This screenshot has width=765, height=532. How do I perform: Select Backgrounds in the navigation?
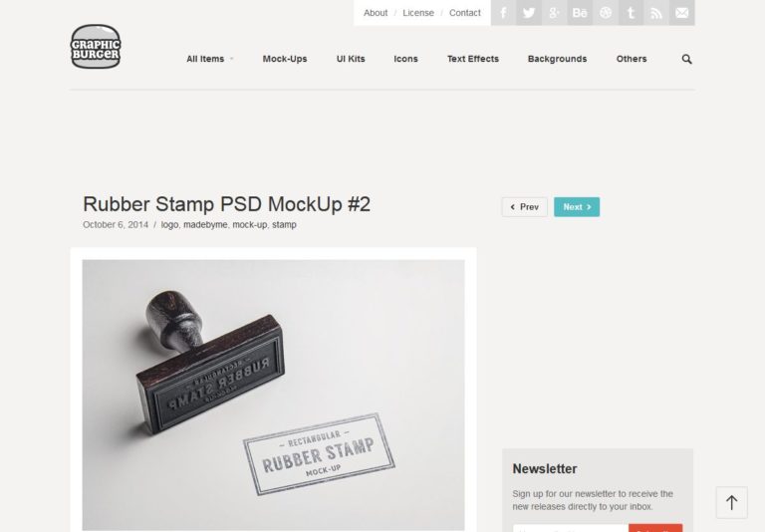click(x=557, y=59)
